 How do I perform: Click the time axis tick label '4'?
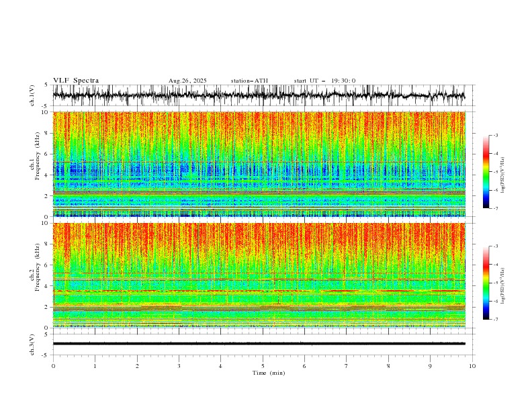[x=220, y=366]
